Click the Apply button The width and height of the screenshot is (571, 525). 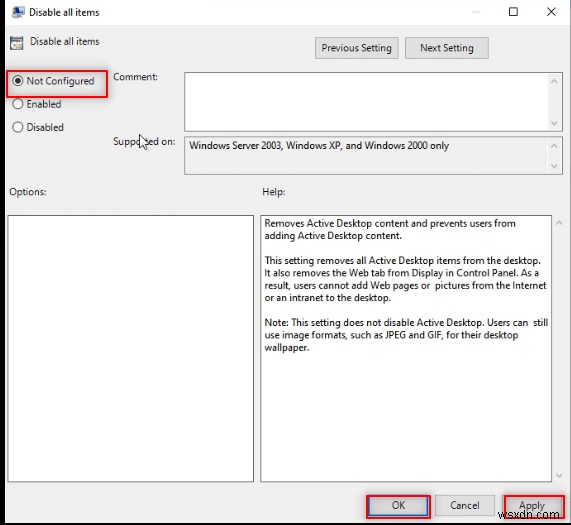(532, 505)
